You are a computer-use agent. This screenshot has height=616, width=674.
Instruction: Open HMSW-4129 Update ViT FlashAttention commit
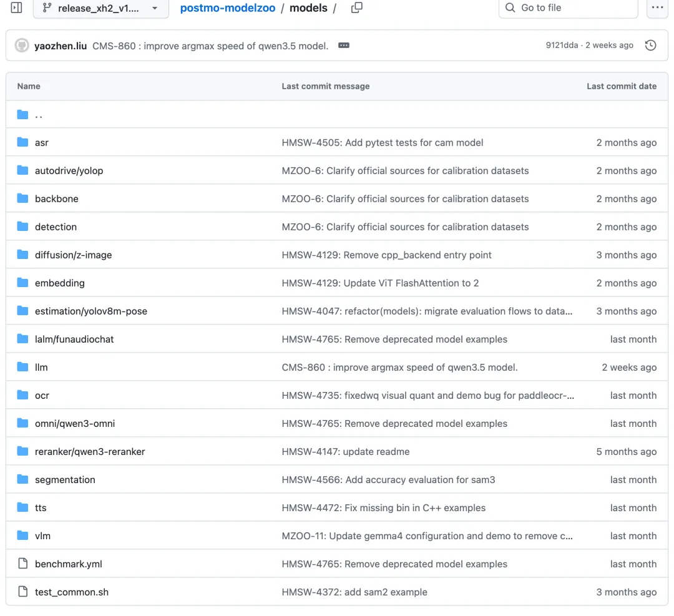tap(381, 283)
